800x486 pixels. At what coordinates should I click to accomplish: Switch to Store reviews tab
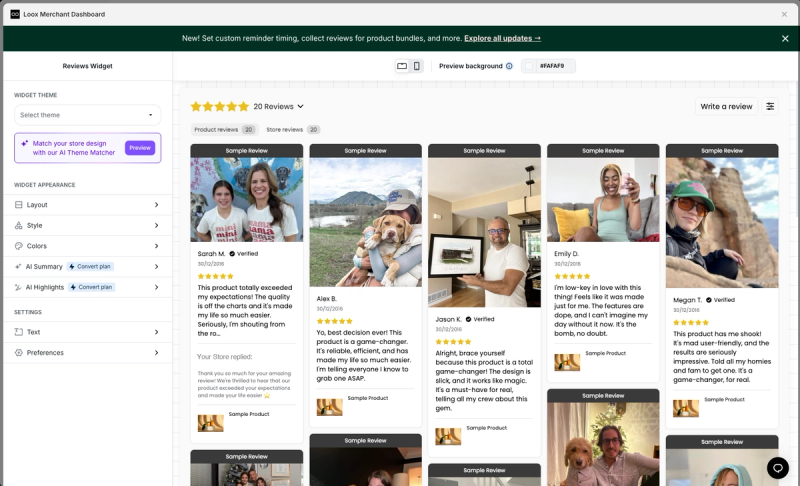point(292,130)
